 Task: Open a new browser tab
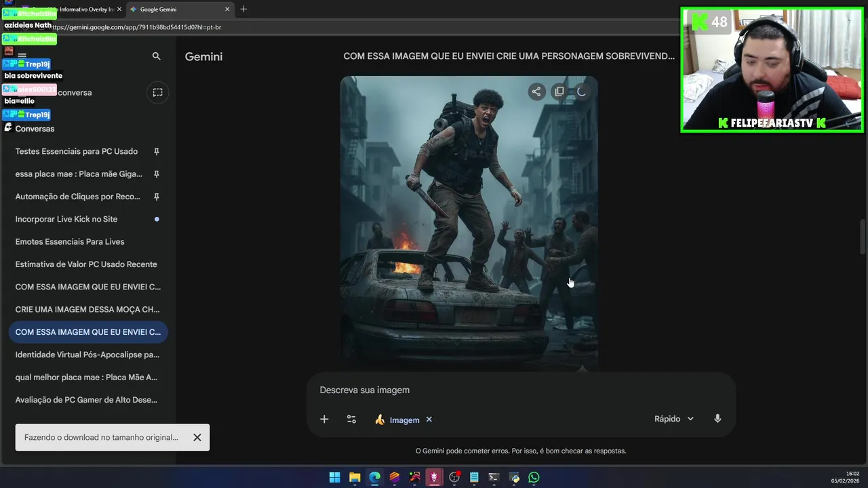coord(243,9)
